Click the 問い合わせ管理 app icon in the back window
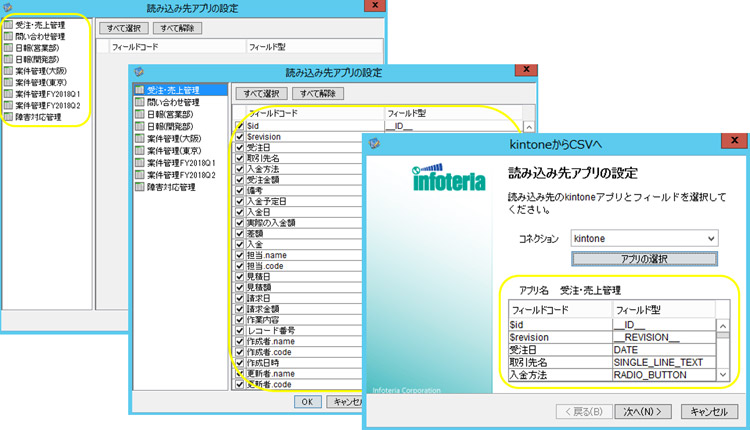This screenshot has height=430, width=750. click(x=8, y=36)
